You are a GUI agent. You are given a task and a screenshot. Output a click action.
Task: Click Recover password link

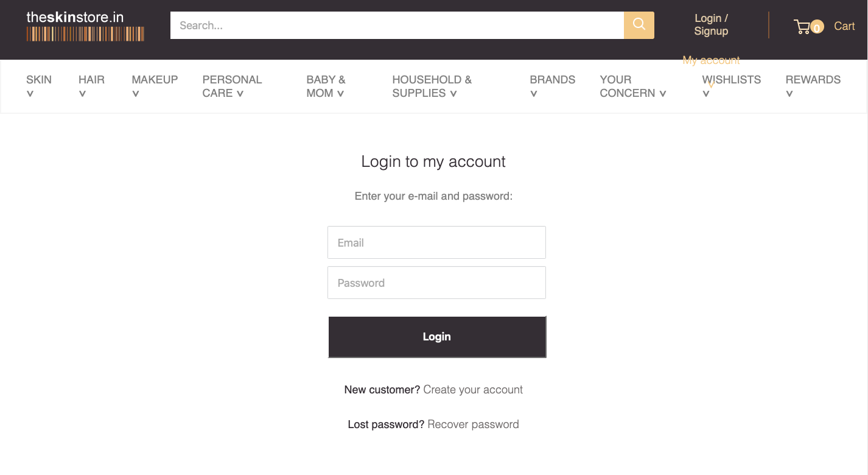pyautogui.click(x=473, y=424)
